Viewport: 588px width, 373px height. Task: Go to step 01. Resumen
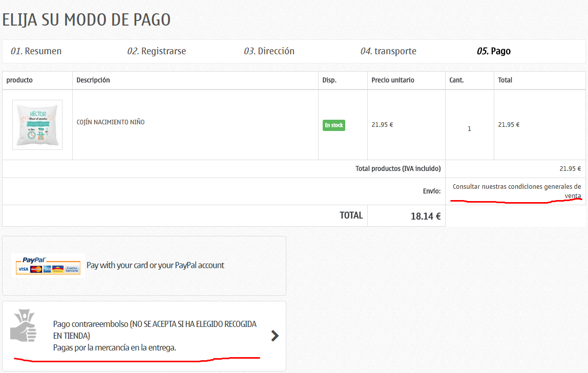point(36,51)
